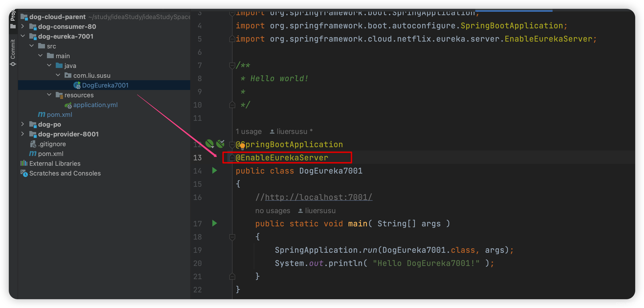
Task: Click the Maven icon of root pom.xml
Action: click(x=33, y=154)
